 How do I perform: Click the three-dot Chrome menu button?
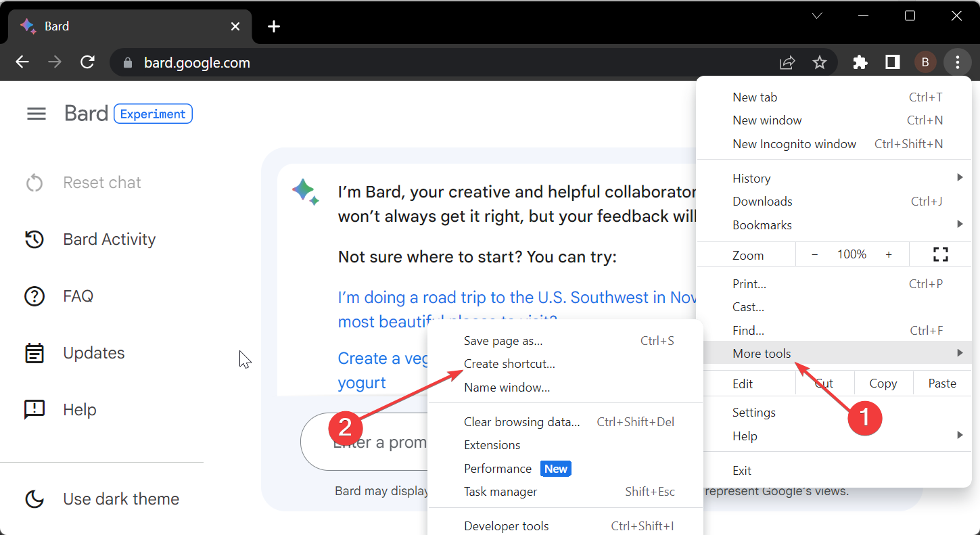tap(957, 62)
